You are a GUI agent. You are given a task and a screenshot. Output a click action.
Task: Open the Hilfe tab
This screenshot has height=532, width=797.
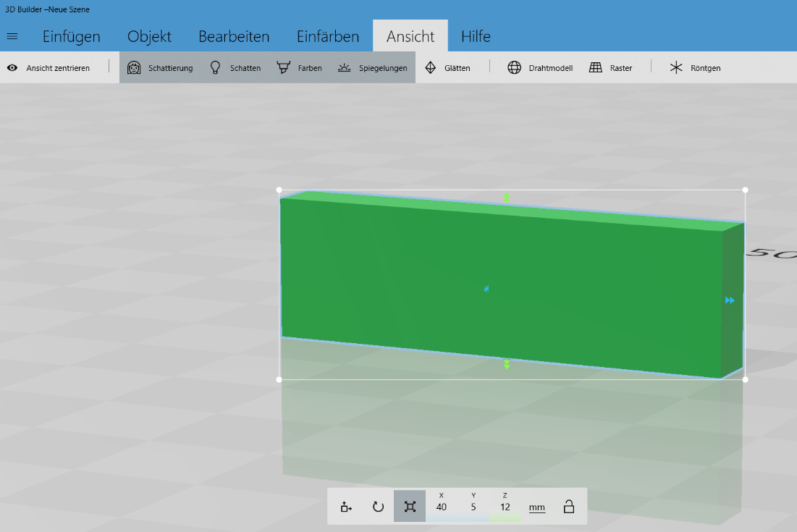coord(476,37)
